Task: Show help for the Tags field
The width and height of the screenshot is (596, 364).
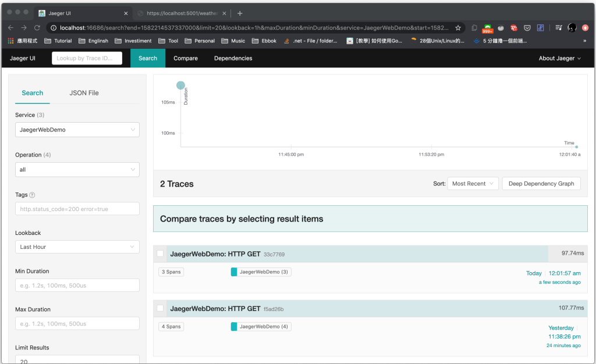Action: point(33,195)
